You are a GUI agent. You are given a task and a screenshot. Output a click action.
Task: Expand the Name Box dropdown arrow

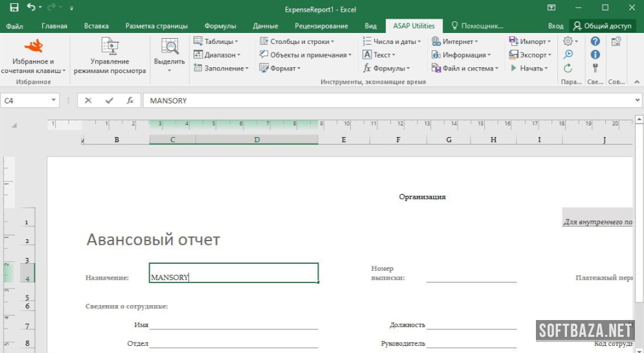53,101
